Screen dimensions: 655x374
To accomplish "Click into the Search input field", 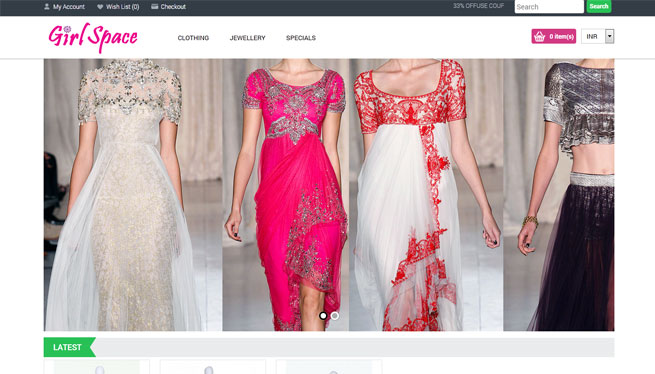I will point(549,7).
